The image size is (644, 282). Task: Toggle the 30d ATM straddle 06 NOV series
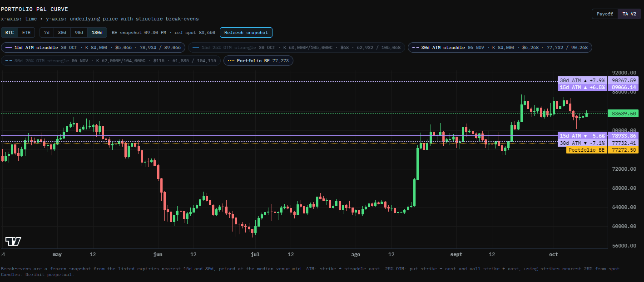pos(500,48)
